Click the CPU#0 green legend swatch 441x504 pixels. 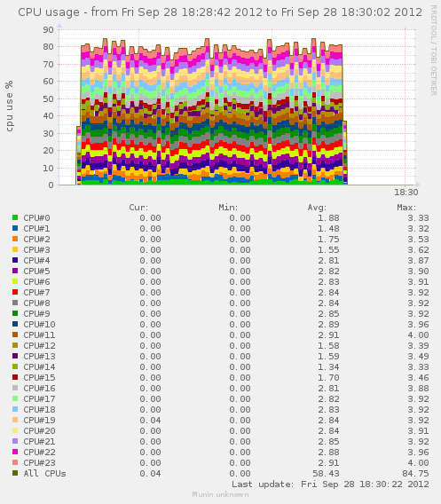point(15,217)
